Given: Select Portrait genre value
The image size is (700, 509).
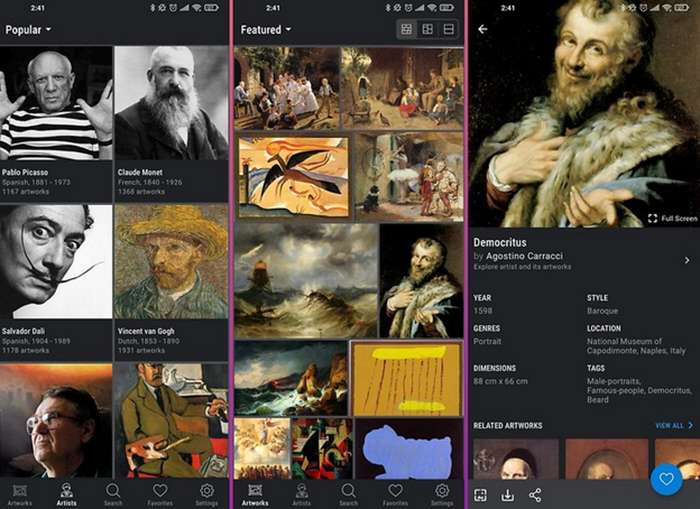Looking at the screenshot, I should [487, 342].
